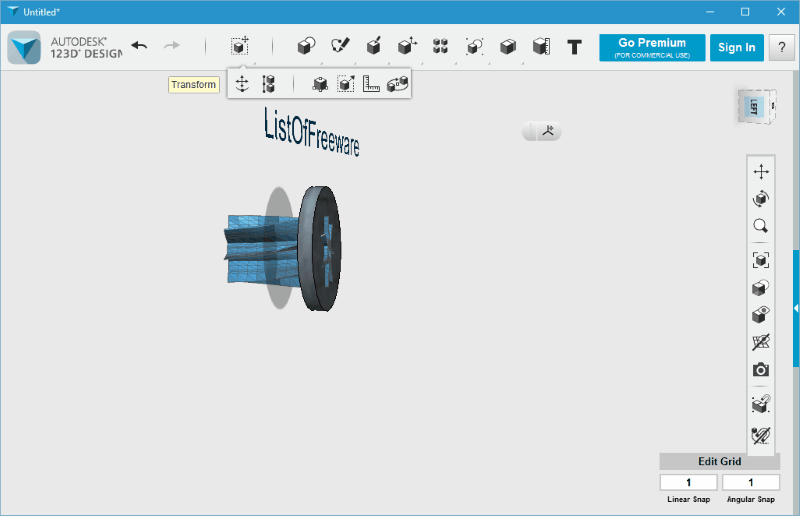The width and height of the screenshot is (800, 516).
Task: Open the Sketch tool menu
Action: (340, 46)
